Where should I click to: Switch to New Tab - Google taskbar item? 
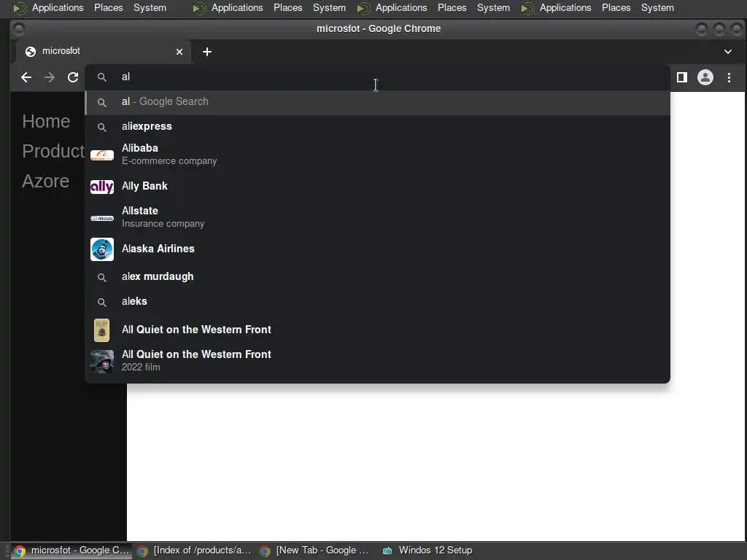(x=314, y=551)
